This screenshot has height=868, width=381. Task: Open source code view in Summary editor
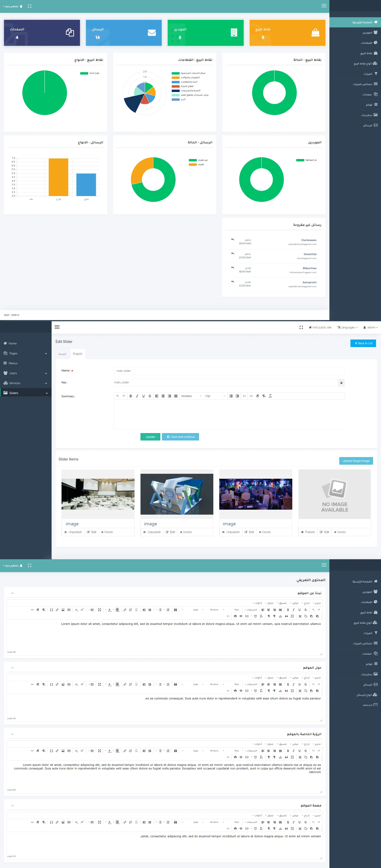tap(244, 396)
